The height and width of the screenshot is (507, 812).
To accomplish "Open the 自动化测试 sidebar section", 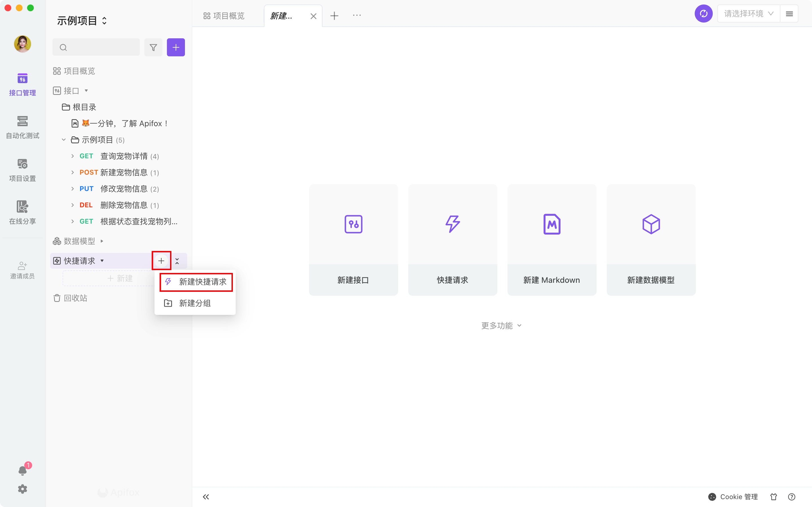I will click(x=23, y=127).
